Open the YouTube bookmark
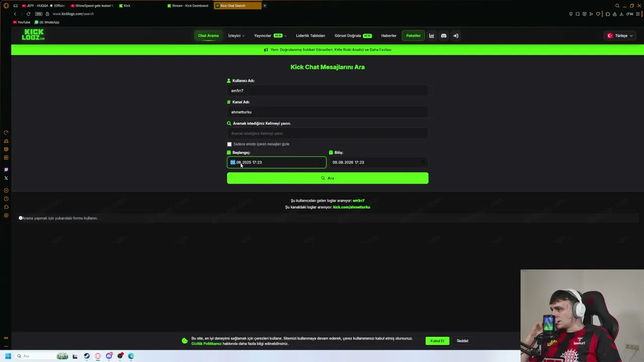This screenshot has height=362, width=644. point(22,22)
